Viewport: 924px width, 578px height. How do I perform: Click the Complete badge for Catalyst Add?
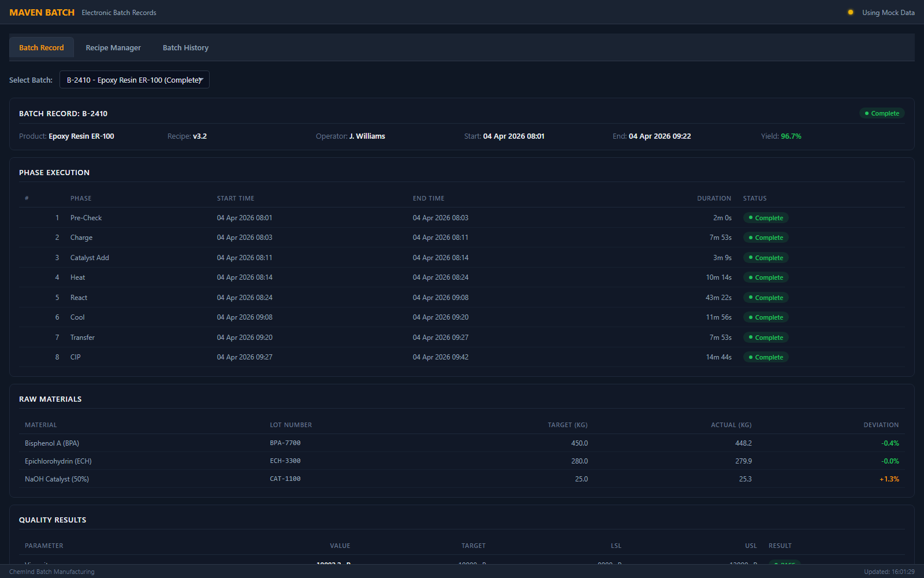(766, 258)
